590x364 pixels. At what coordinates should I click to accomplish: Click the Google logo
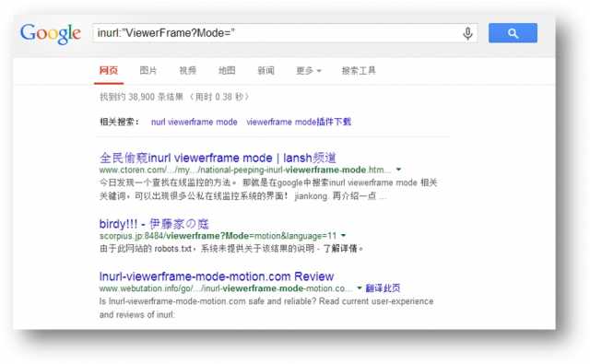click(x=51, y=33)
